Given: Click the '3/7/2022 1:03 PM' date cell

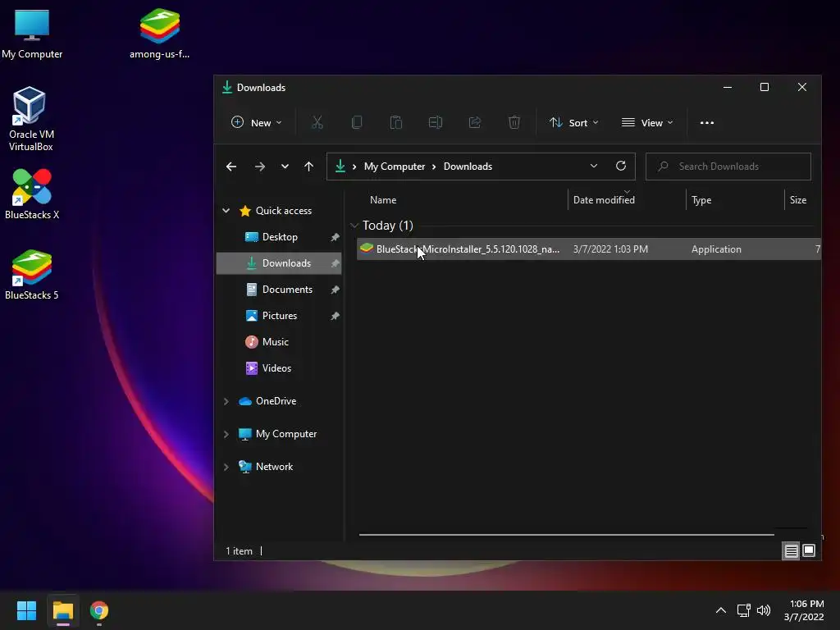Looking at the screenshot, I should (610, 249).
